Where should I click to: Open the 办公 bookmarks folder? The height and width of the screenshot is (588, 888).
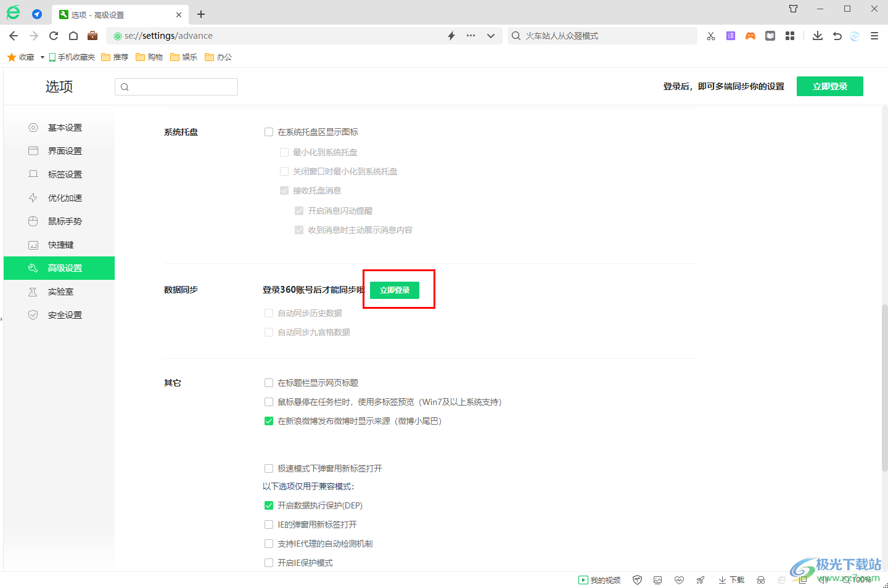pos(219,57)
